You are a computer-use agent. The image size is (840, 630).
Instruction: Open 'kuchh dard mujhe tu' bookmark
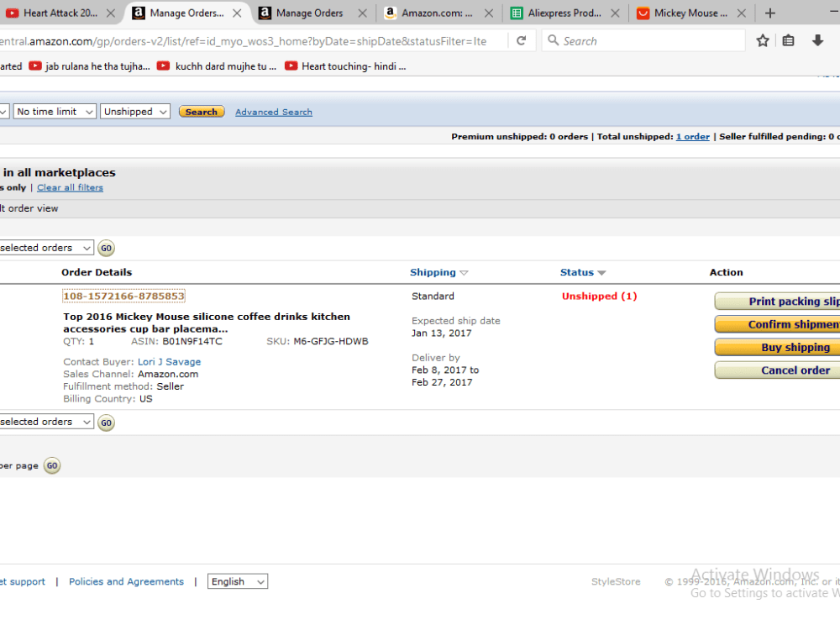pyautogui.click(x=218, y=66)
